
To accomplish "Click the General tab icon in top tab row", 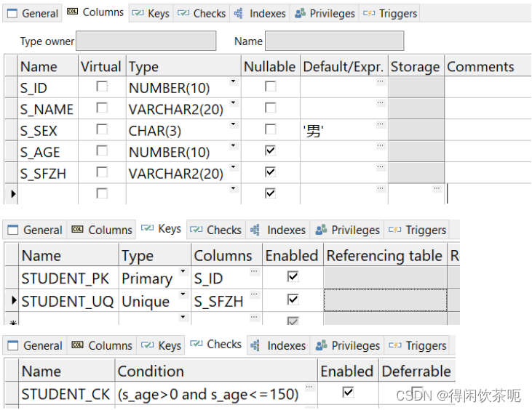I will (12, 13).
